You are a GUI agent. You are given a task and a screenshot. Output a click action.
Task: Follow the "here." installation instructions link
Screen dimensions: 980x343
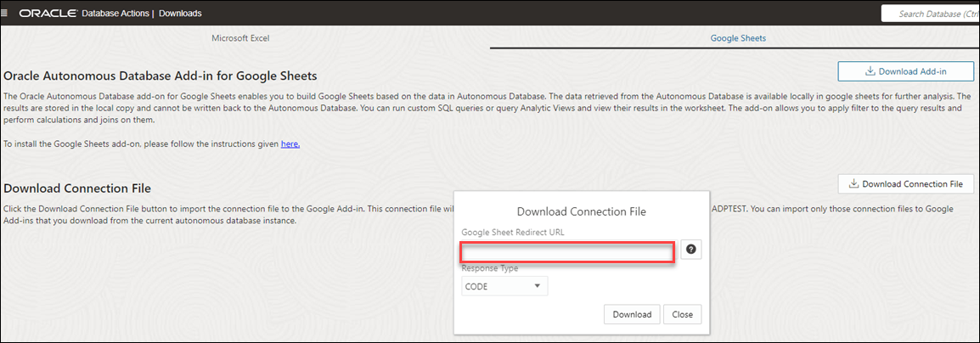pos(290,144)
